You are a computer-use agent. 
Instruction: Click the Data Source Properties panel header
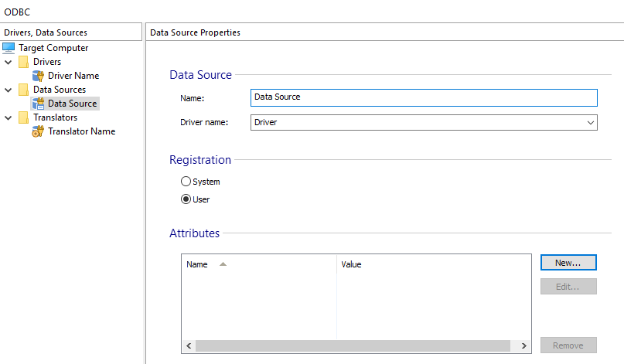(x=384, y=32)
